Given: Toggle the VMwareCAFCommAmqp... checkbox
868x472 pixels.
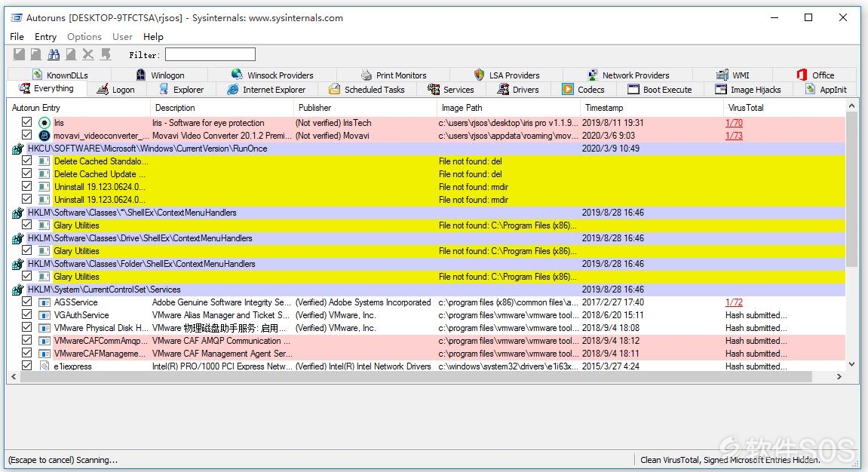Looking at the screenshot, I should (x=26, y=340).
